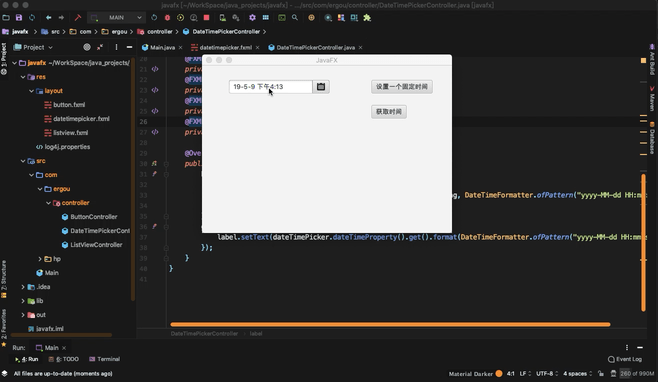The width and height of the screenshot is (658, 382).
Task: Collapse the layout folder
Action: click(31, 91)
